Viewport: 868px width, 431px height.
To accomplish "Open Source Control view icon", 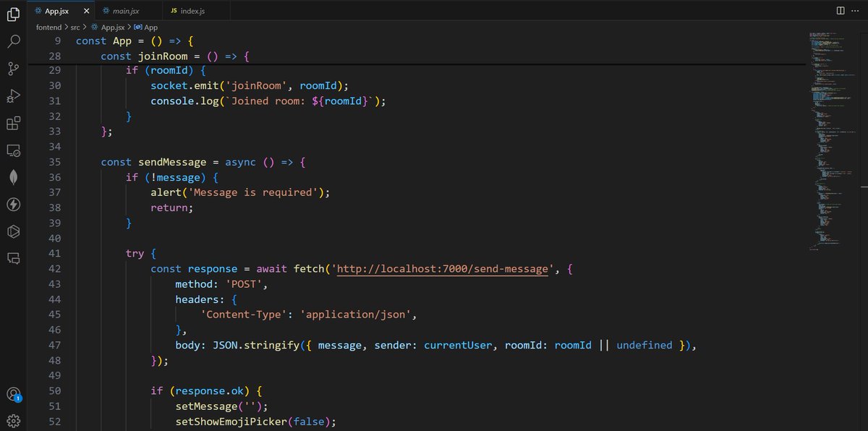I will [x=13, y=69].
